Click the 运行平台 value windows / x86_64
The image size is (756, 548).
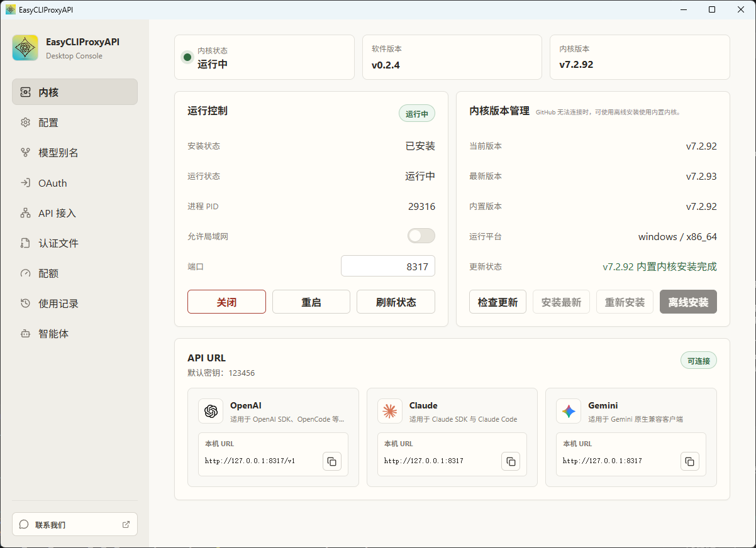677,237
